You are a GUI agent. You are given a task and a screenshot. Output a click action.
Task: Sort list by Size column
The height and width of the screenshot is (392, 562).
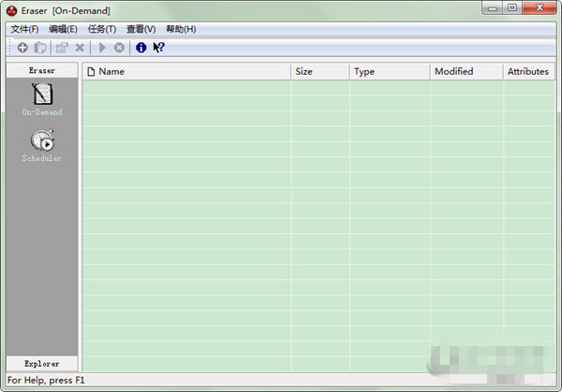point(320,71)
